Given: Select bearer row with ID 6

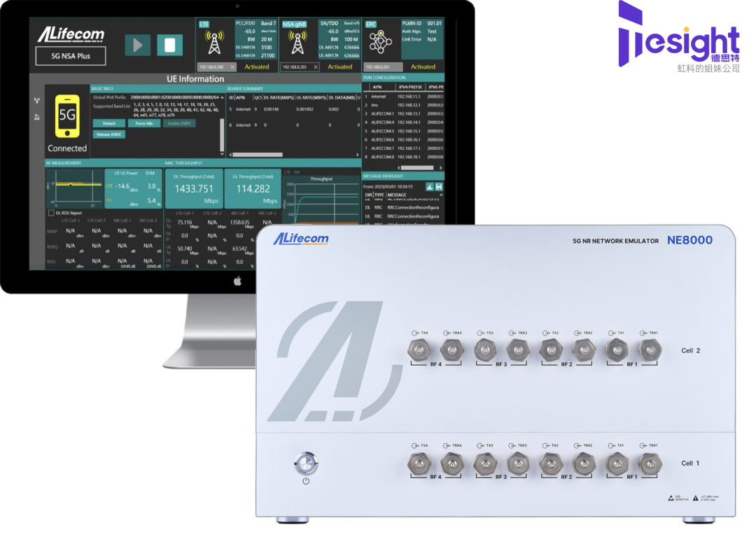Looking at the screenshot, I should [294, 125].
